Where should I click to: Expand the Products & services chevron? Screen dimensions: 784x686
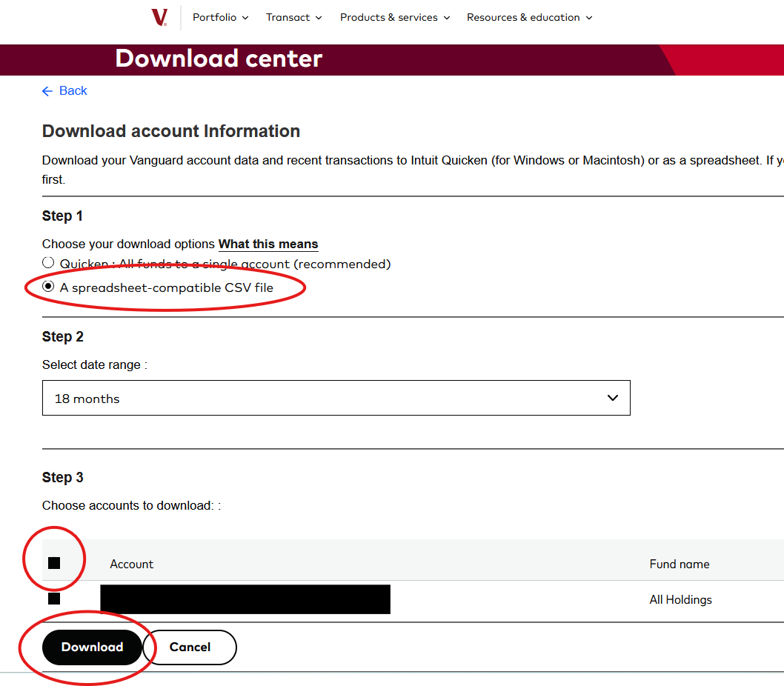pos(447,18)
